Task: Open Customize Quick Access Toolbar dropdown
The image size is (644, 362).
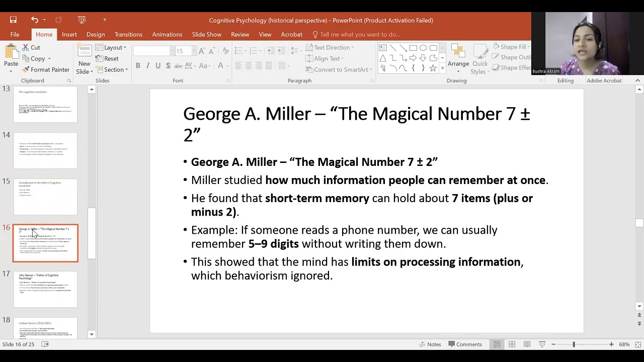Action: click(105, 20)
